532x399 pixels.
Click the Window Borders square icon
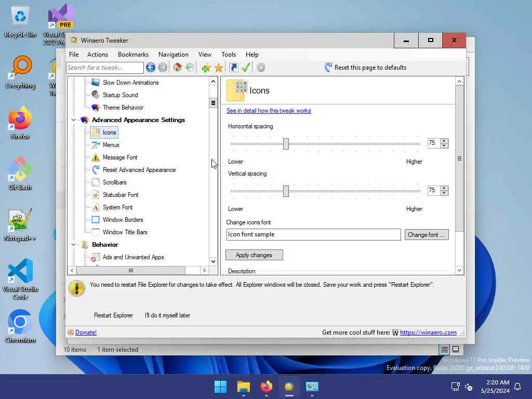click(96, 220)
